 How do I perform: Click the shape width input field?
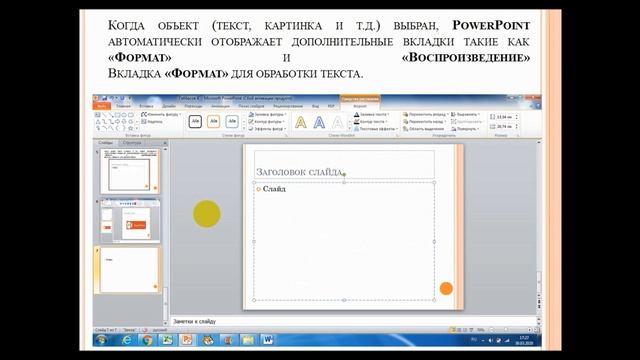coord(505,127)
